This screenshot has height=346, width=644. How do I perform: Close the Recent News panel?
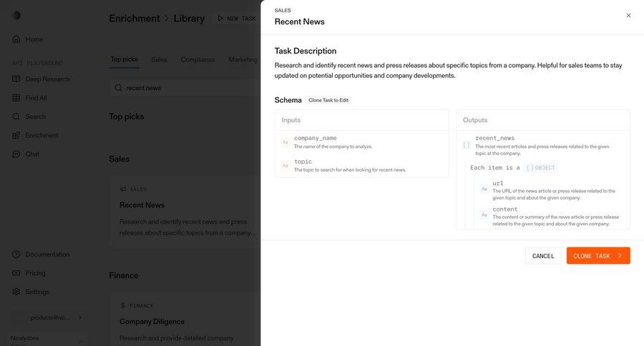[x=628, y=16]
